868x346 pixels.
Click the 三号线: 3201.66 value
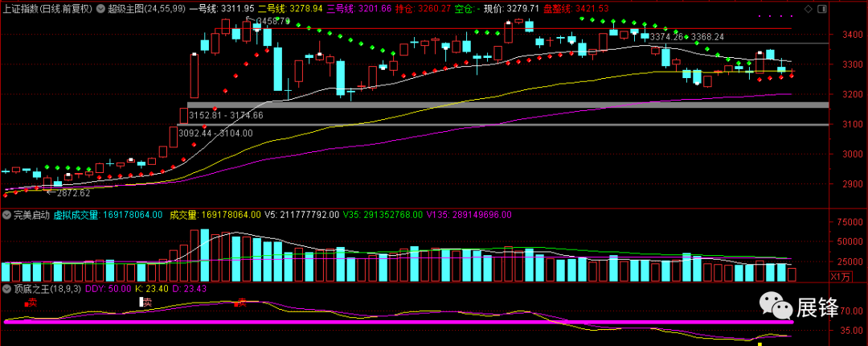click(x=360, y=9)
